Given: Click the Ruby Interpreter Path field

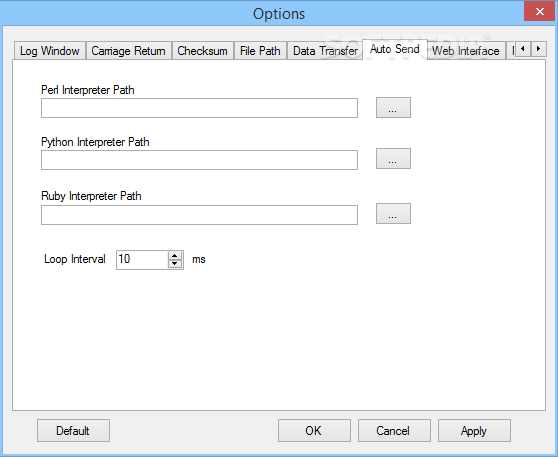Looking at the screenshot, I should point(199,215).
